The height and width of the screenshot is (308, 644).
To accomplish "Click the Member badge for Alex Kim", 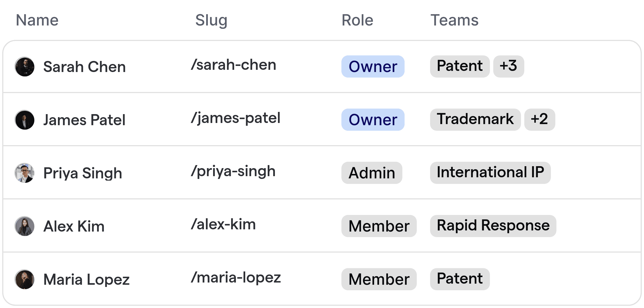I will (x=379, y=226).
